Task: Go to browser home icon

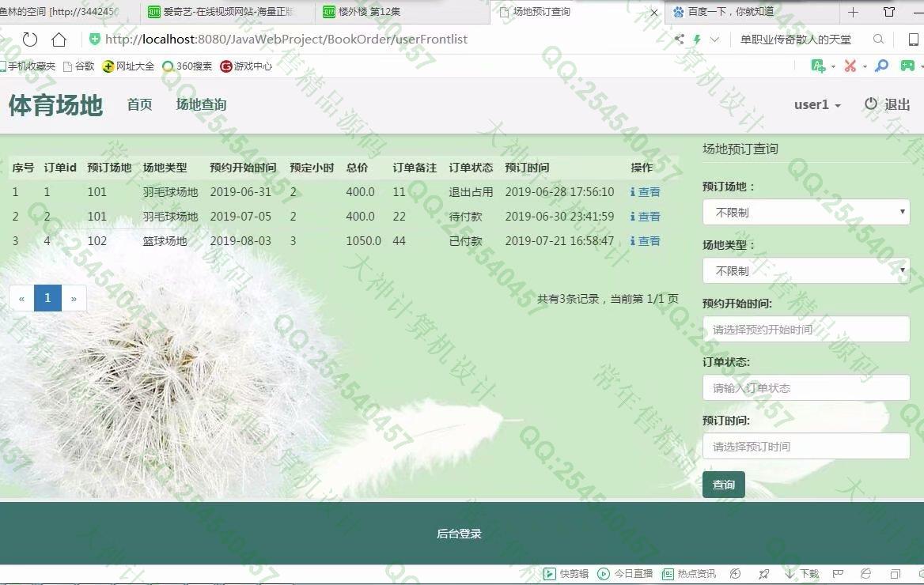Action: point(59,40)
